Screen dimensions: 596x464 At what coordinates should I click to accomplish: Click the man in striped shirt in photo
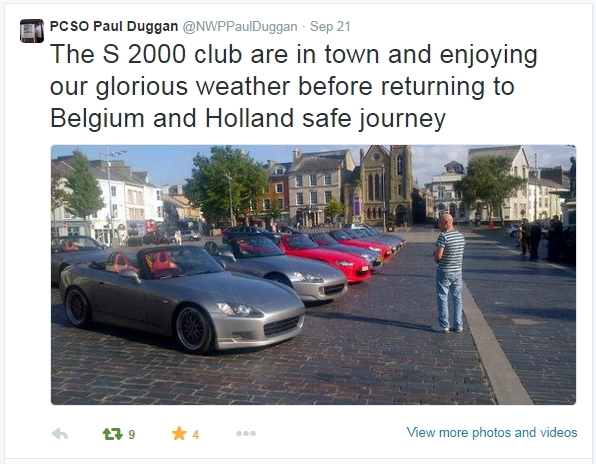coord(449,273)
